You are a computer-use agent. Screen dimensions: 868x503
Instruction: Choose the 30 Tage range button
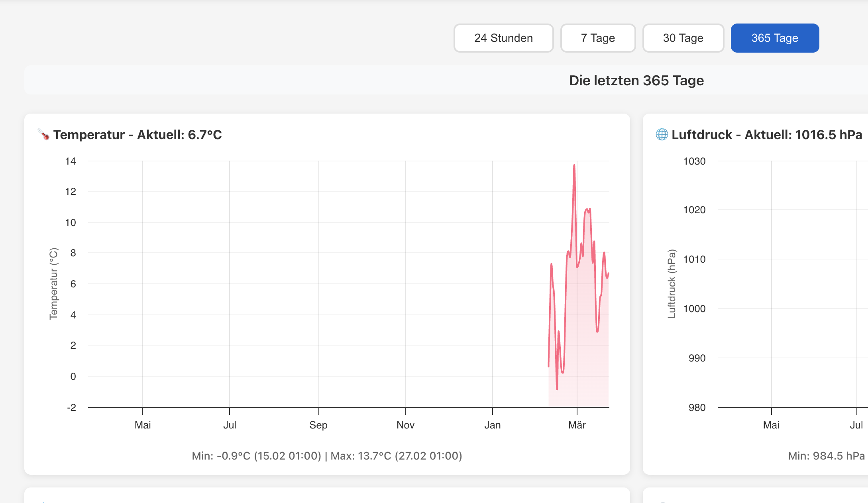(x=683, y=38)
